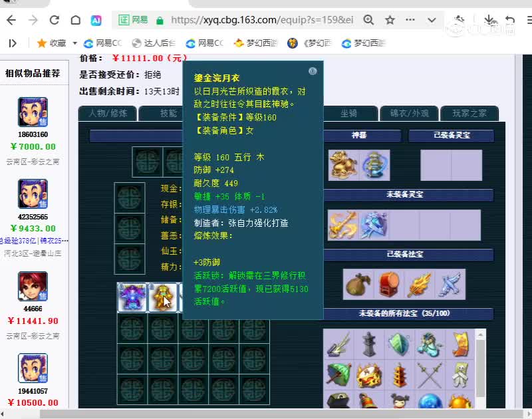Click the info icon in the item tooltip
This screenshot has width=532, height=419.
tap(313, 71)
